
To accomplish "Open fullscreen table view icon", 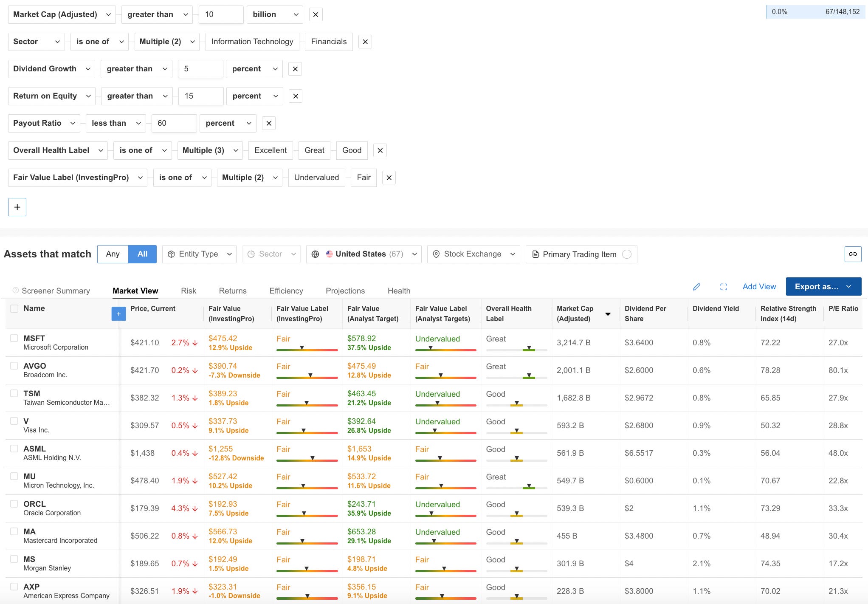I will tap(724, 287).
